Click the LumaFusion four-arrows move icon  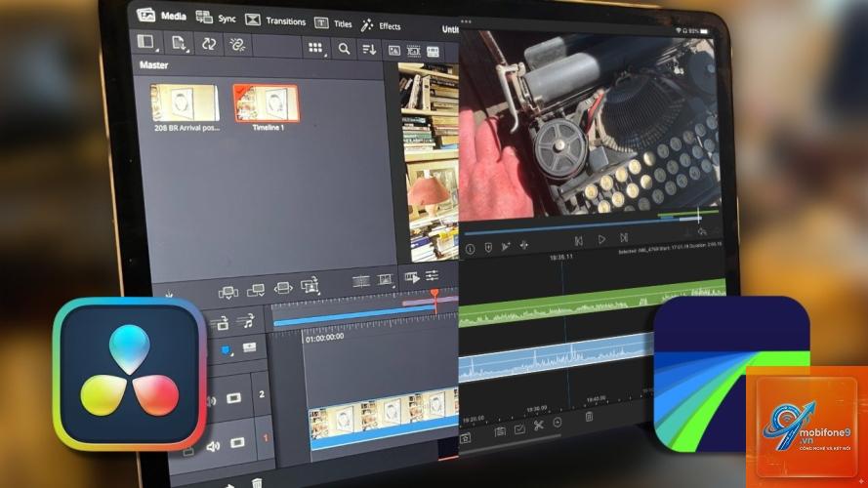click(523, 245)
